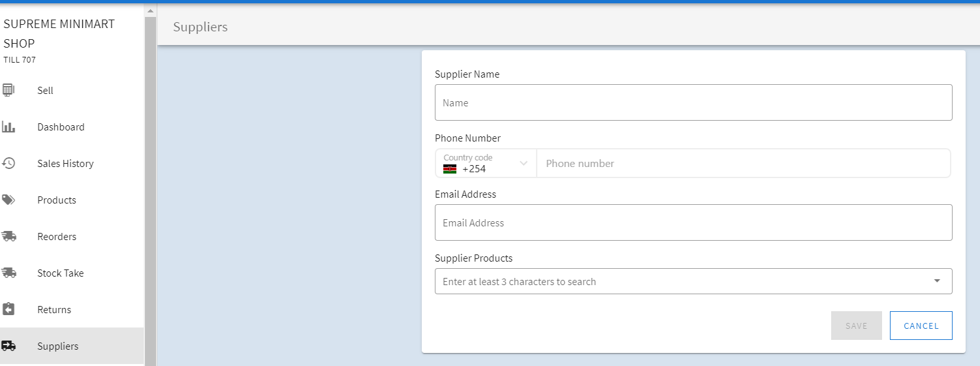The image size is (980, 366).
Task: Click the Email Address text field
Action: 693,222
